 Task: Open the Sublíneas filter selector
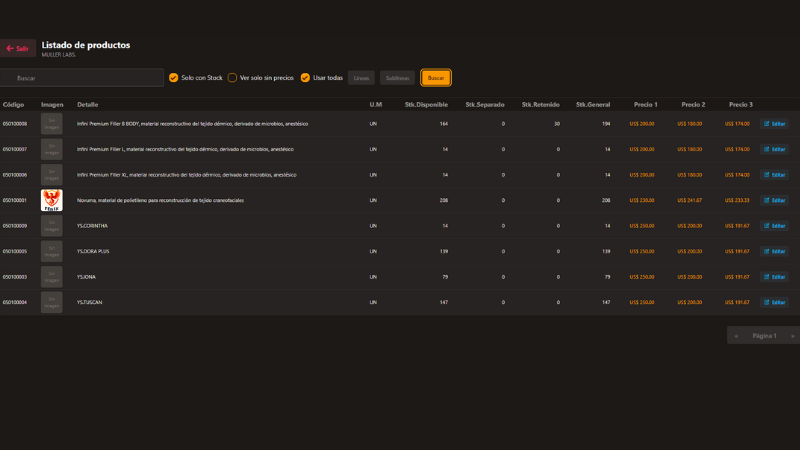pos(397,78)
